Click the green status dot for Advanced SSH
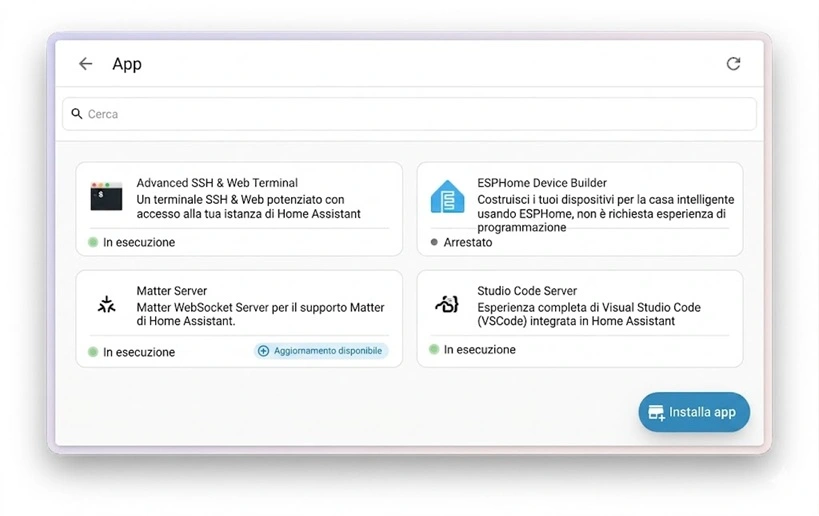This screenshot has height=516, width=819. tap(93, 242)
